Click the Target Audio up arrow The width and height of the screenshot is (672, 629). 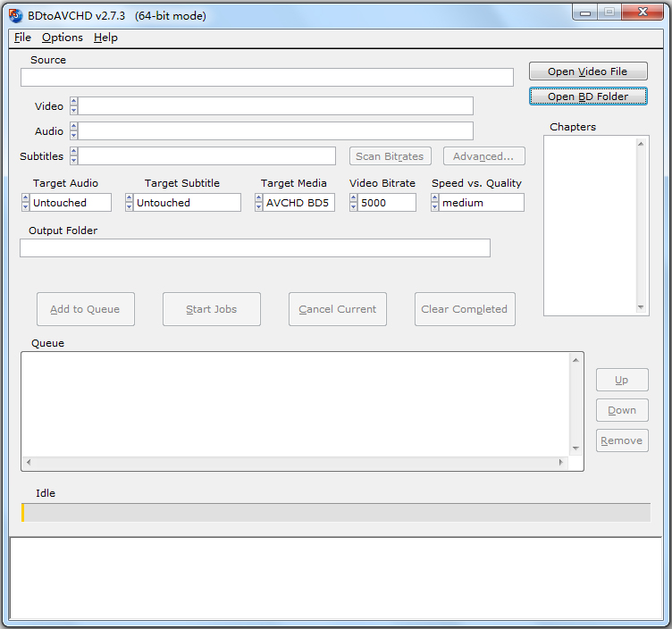tap(25, 198)
